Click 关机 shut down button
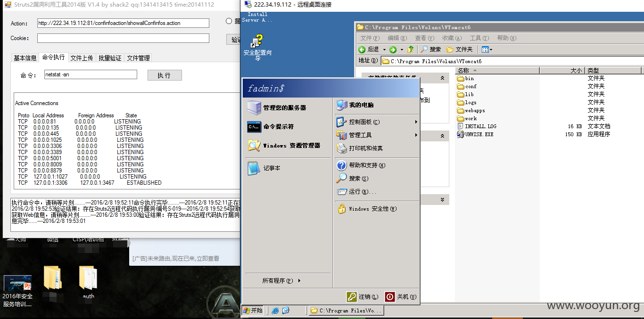 (x=401, y=297)
